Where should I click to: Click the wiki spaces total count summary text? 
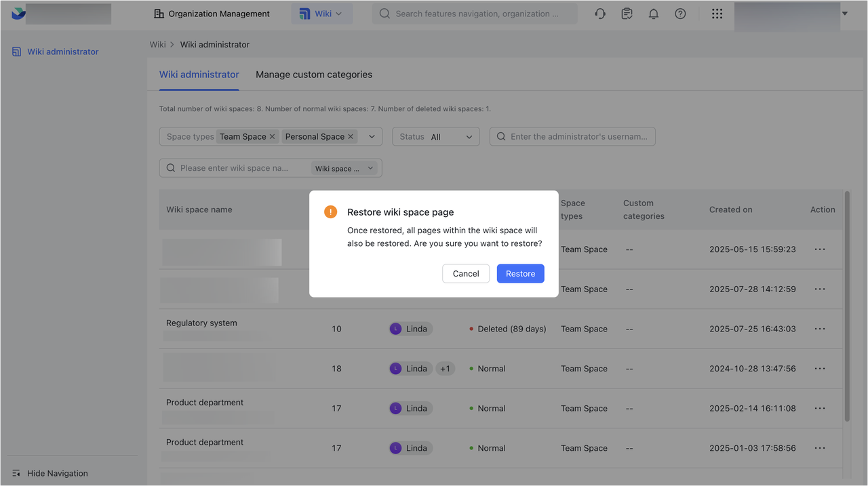point(325,108)
